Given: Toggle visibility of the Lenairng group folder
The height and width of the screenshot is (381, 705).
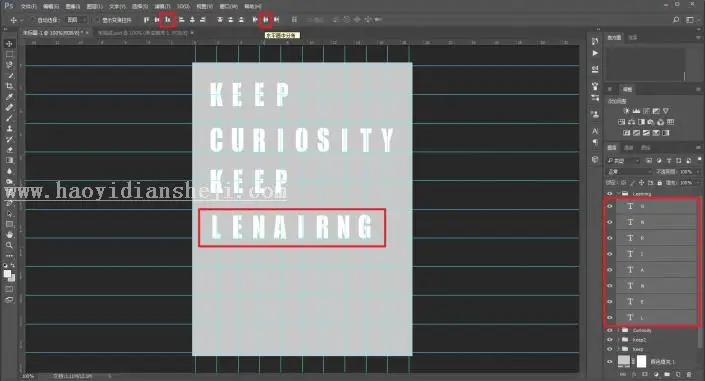Looking at the screenshot, I should 610,194.
